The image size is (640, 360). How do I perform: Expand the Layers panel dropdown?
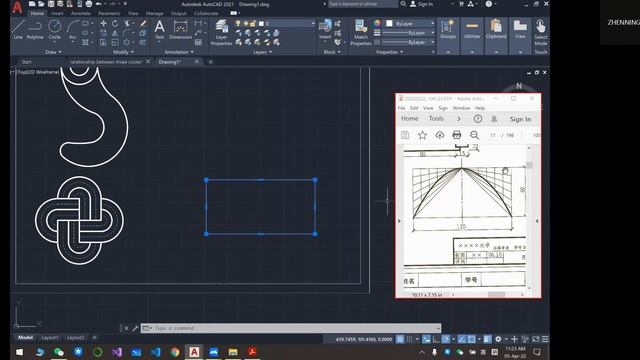[x=262, y=52]
